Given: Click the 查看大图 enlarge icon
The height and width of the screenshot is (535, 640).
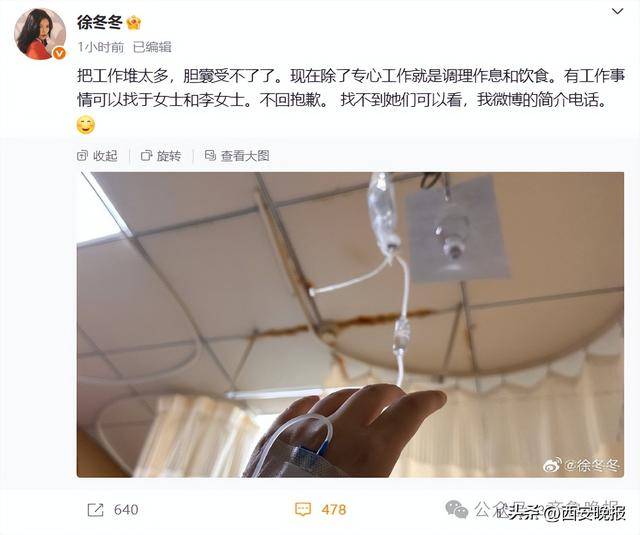Looking at the screenshot, I should (x=210, y=155).
